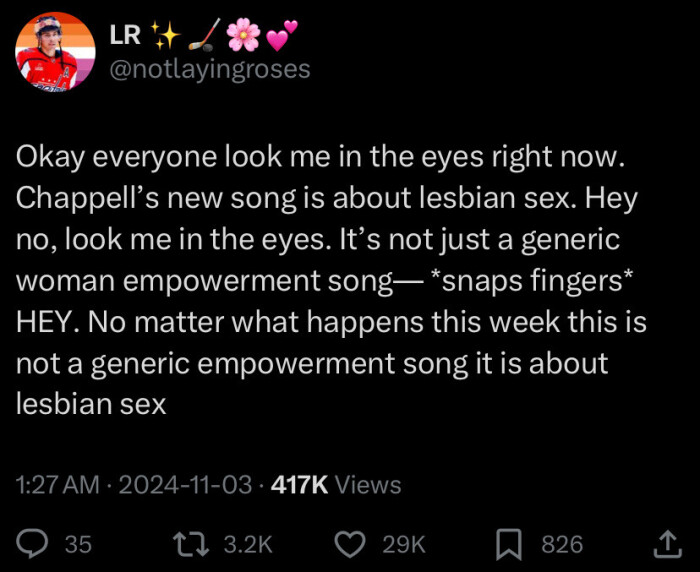The height and width of the screenshot is (572, 700).
Task: Like the tweet with the heart icon
Action: click(348, 543)
